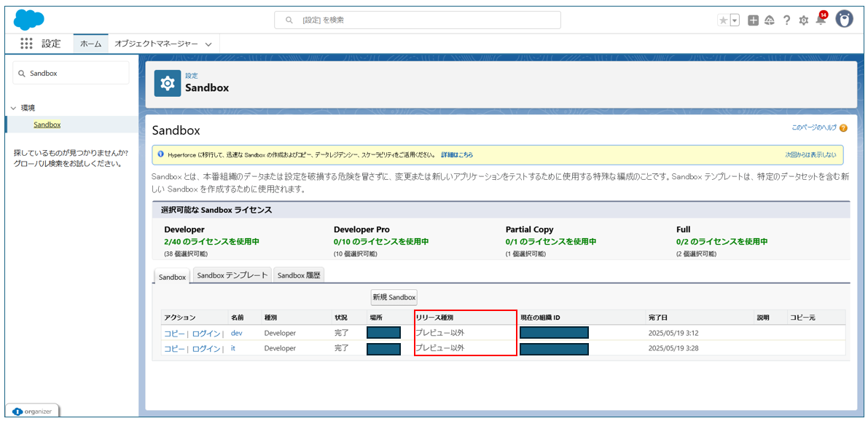Click the 場所 column header
Viewport: 868px width, 421px height.
[x=377, y=318]
